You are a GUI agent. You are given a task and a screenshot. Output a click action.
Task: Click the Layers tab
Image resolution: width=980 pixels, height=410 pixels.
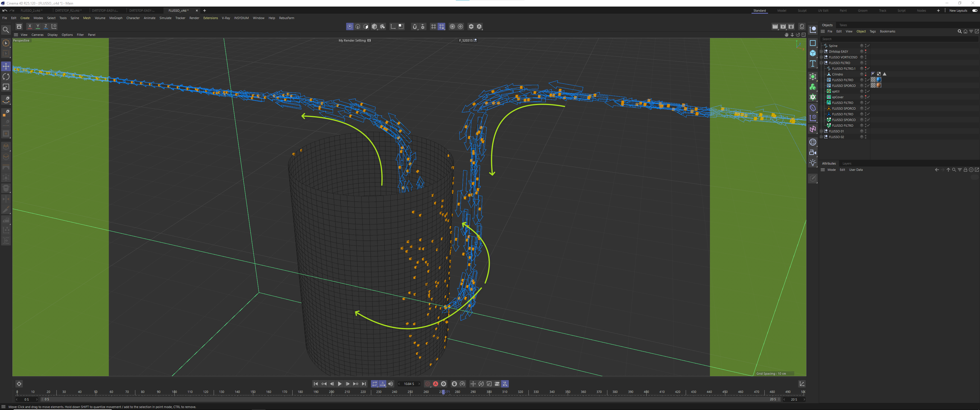(847, 163)
